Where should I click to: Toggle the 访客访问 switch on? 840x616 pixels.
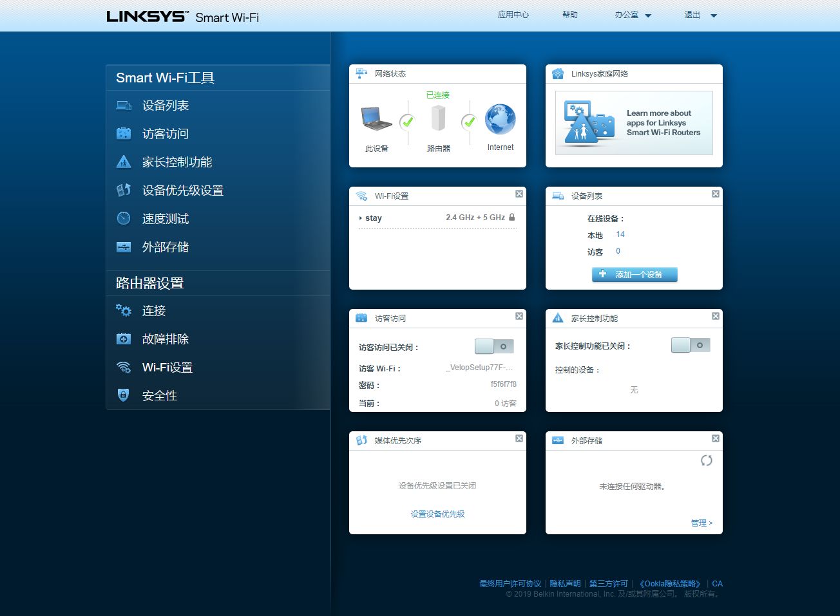494,346
